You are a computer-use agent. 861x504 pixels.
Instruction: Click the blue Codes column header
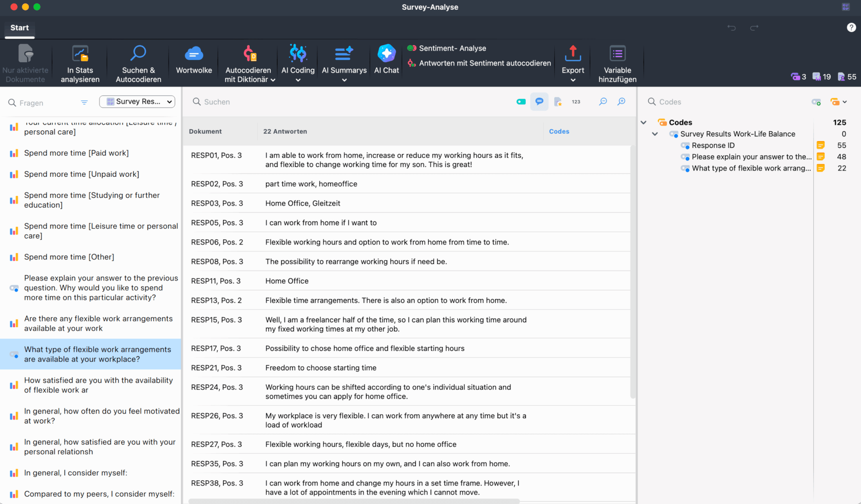tap(559, 131)
